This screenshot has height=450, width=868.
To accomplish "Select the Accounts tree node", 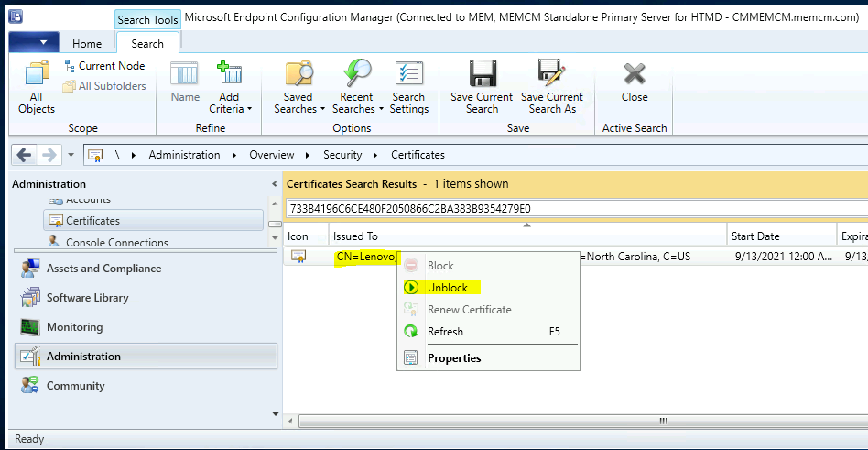I will click(88, 199).
